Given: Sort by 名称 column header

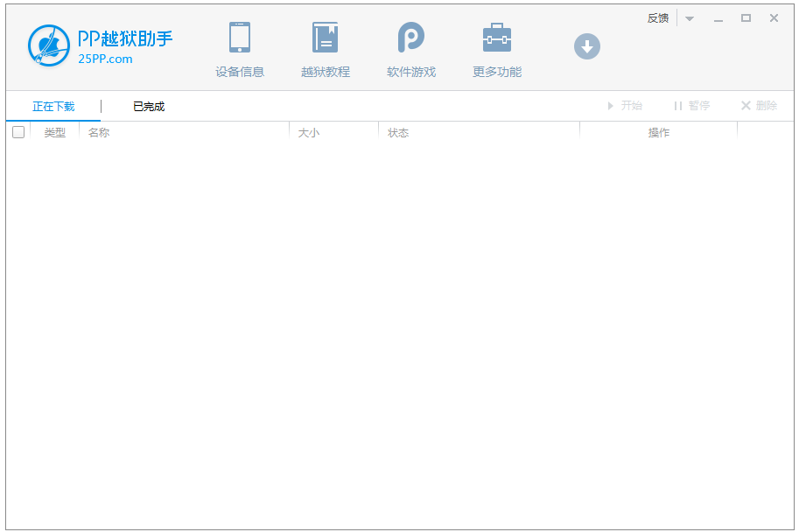Looking at the screenshot, I should (99, 133).
